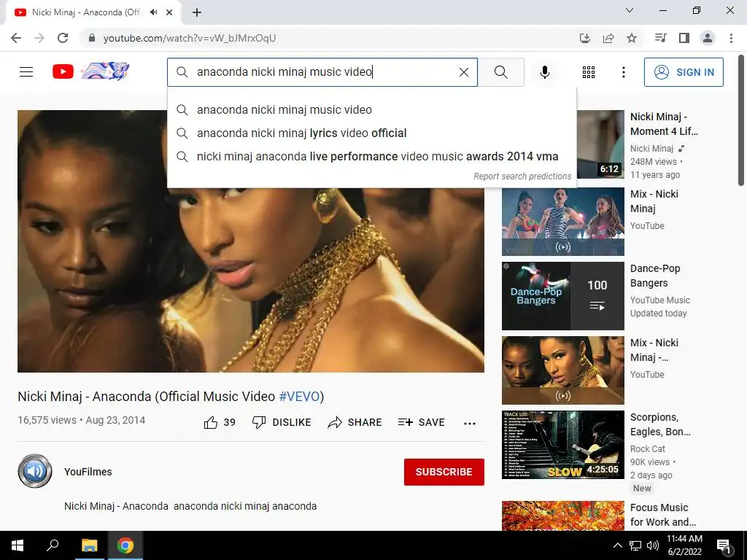Image resolution: width=747 pixels, height=560 pixels.
Task: Open the SHARE dialog
Action: coord(355,422)
